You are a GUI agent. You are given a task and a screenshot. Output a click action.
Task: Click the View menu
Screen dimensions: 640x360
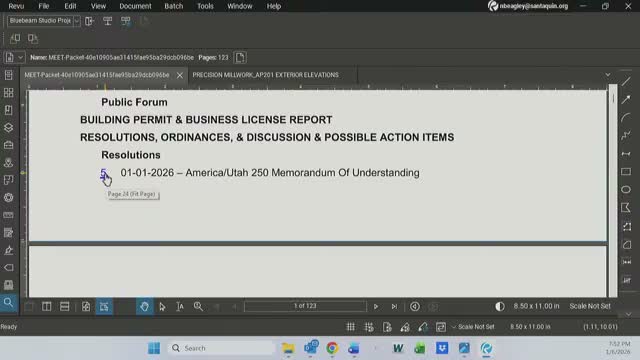click(98, 6)
